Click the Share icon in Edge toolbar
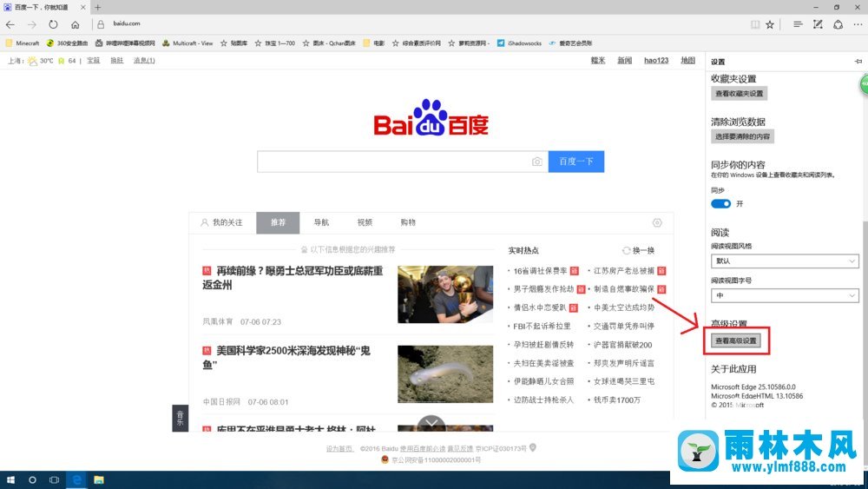The image size is (868, 489). tap(838, 24)
